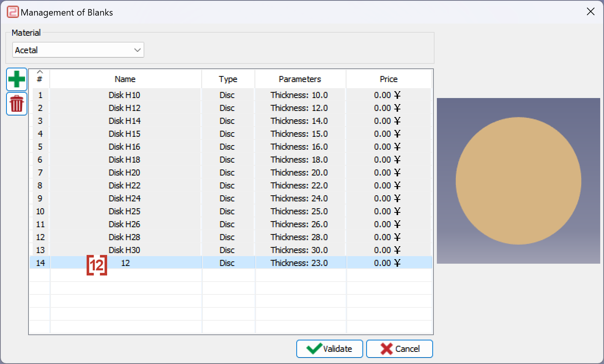Screen dimensions: 604x364
Task: Select the Disk H30 name cell
Action: pos(125,250)
